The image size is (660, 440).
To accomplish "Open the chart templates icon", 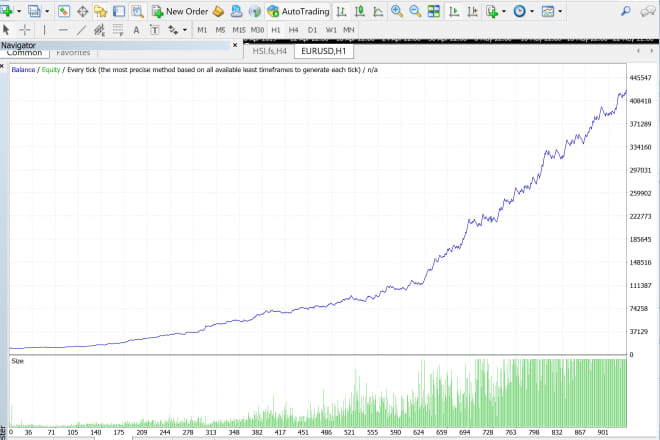I will (x=548, y=11).
